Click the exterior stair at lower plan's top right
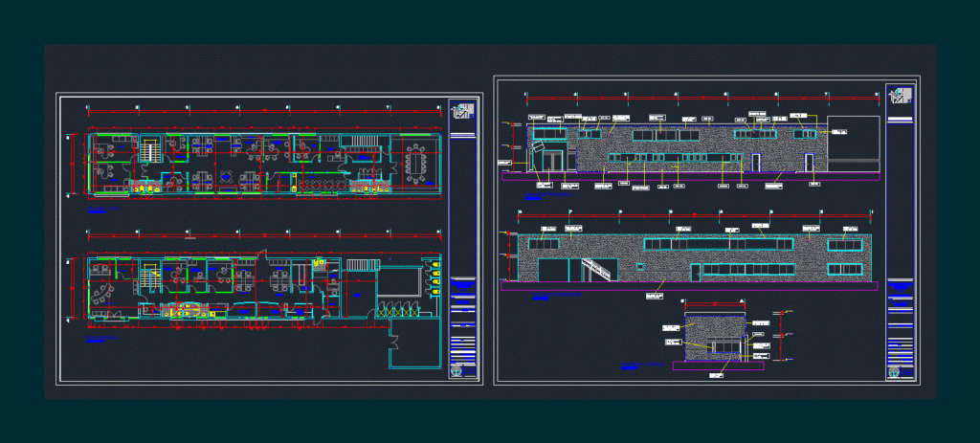980x443 pixels. (x=362, y=265)
